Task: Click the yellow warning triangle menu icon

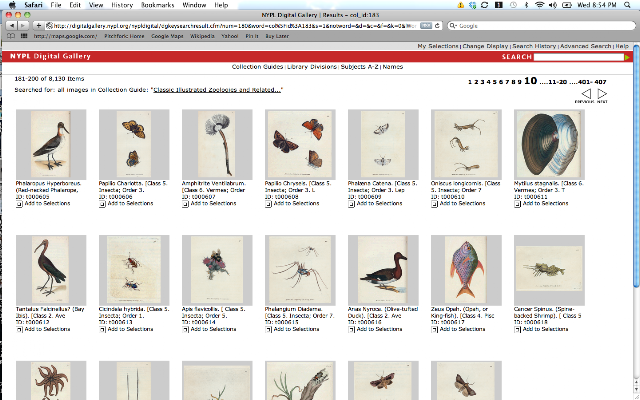Action: pos(461,5)
